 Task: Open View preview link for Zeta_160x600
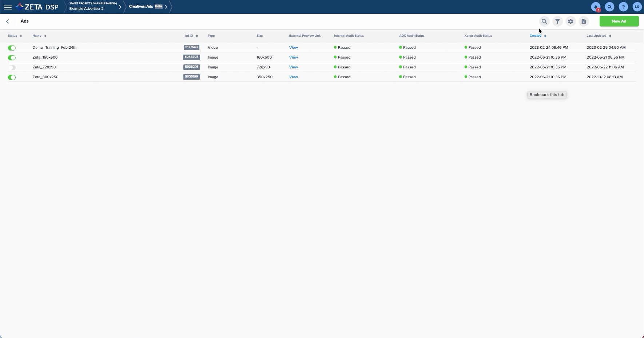point(293,57)
